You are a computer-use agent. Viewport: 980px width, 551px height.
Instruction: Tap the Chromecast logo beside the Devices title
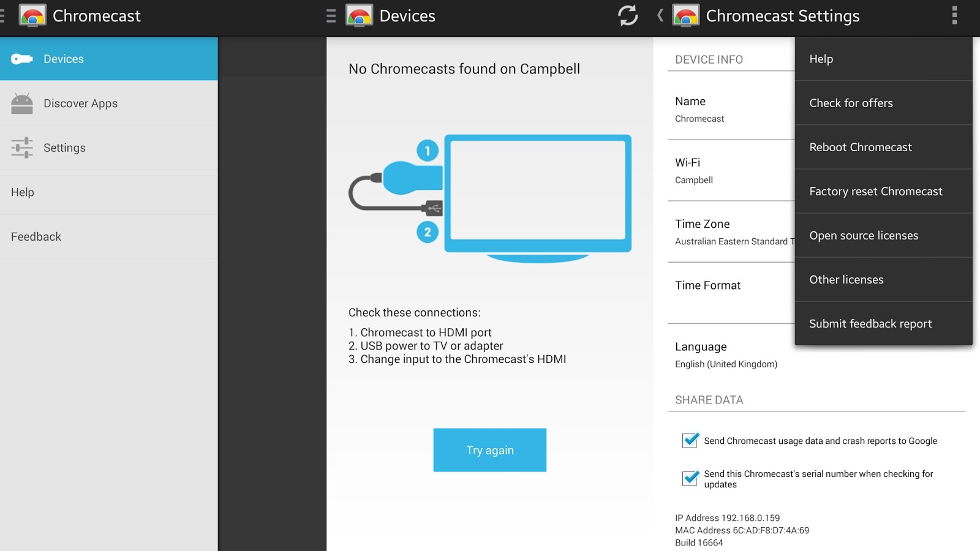pyautogui.click(x=359, y=16)
